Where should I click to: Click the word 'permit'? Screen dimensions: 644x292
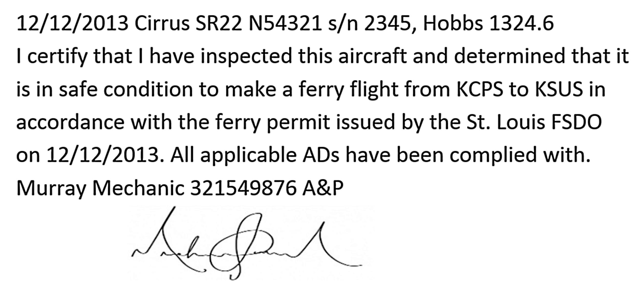pyautogui.click(x=298, y=123)
